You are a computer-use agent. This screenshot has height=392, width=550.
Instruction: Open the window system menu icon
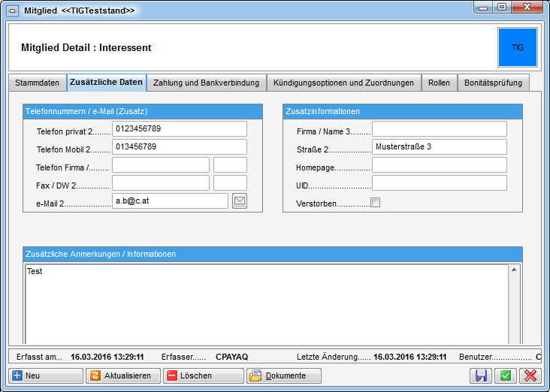12,11
